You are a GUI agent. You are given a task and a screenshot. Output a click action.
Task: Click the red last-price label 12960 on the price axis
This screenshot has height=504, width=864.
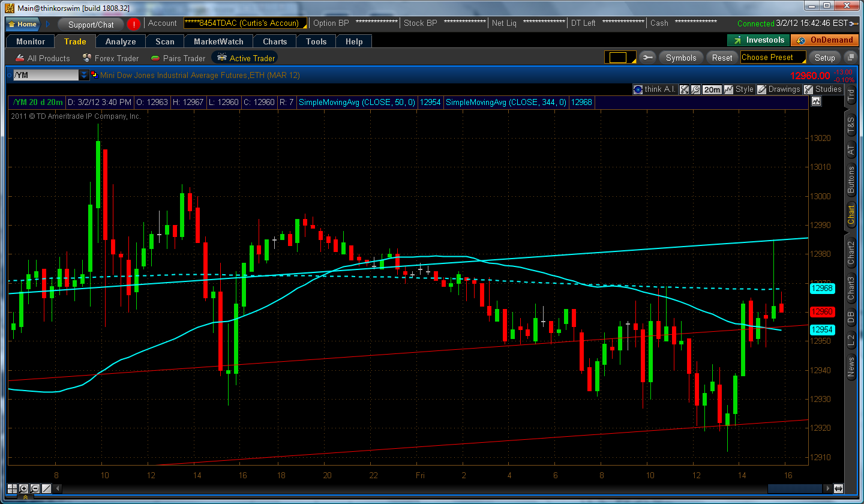pyautogui.click(x=822, y=312)
